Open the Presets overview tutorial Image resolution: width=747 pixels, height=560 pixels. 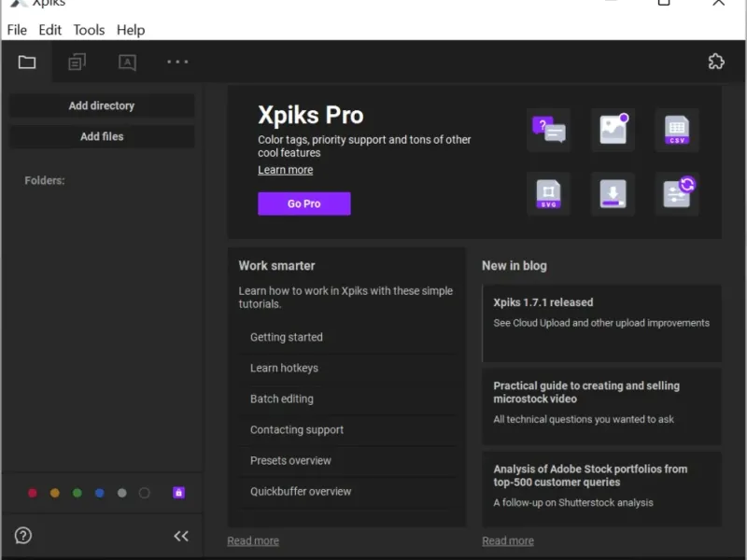coord(347,461)
